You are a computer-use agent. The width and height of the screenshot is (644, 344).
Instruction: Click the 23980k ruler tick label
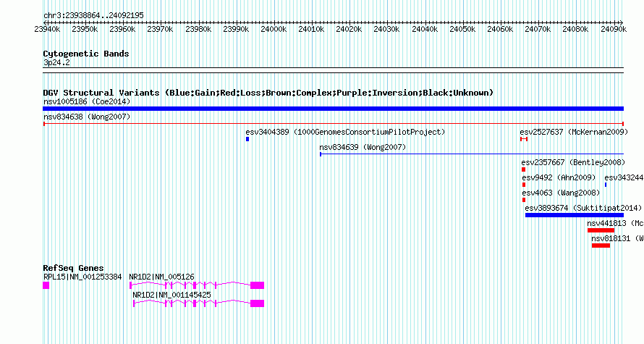[x=198, y=29]
